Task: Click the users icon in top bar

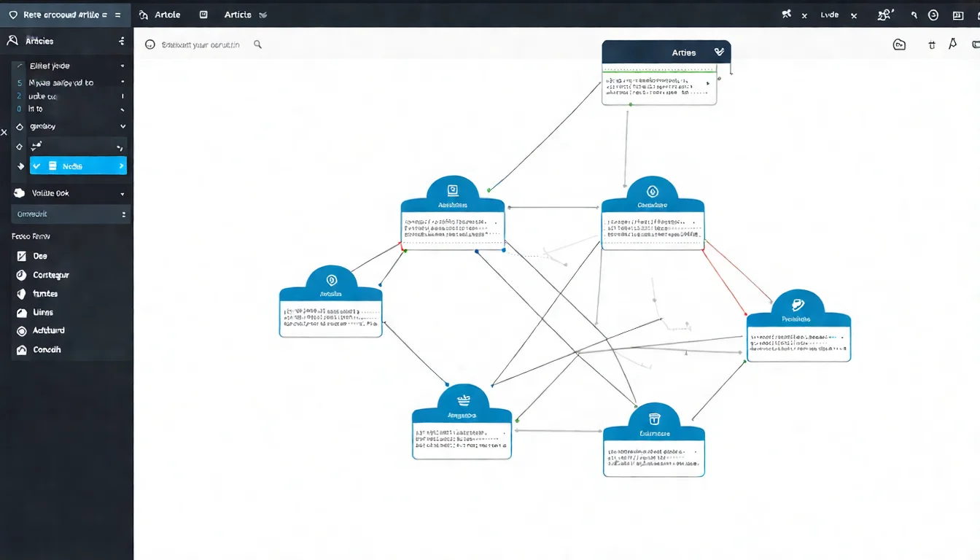Action: point(885,15)
